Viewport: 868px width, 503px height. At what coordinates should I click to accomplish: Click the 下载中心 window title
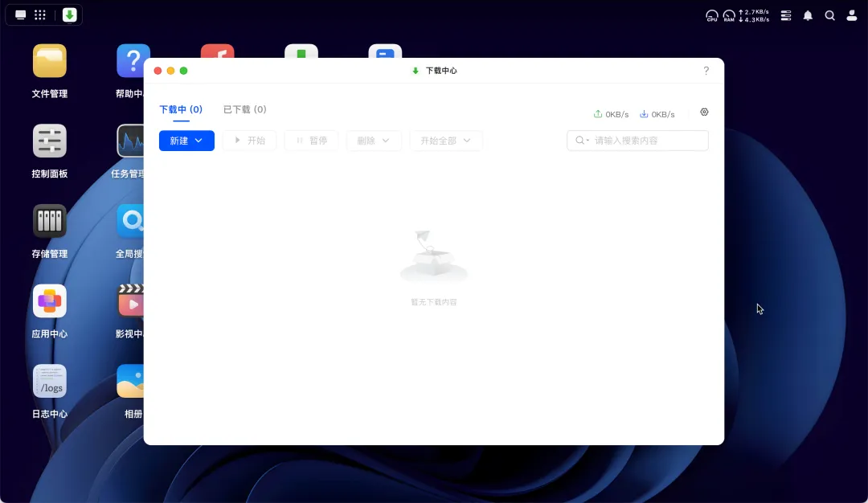(x=441, y=71)
